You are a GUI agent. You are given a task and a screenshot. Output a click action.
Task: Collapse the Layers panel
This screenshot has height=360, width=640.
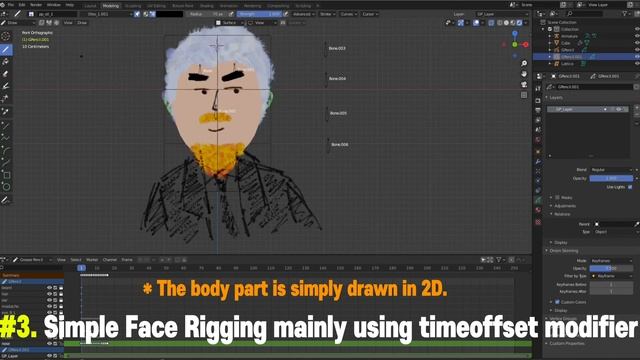tap(547, 98)
